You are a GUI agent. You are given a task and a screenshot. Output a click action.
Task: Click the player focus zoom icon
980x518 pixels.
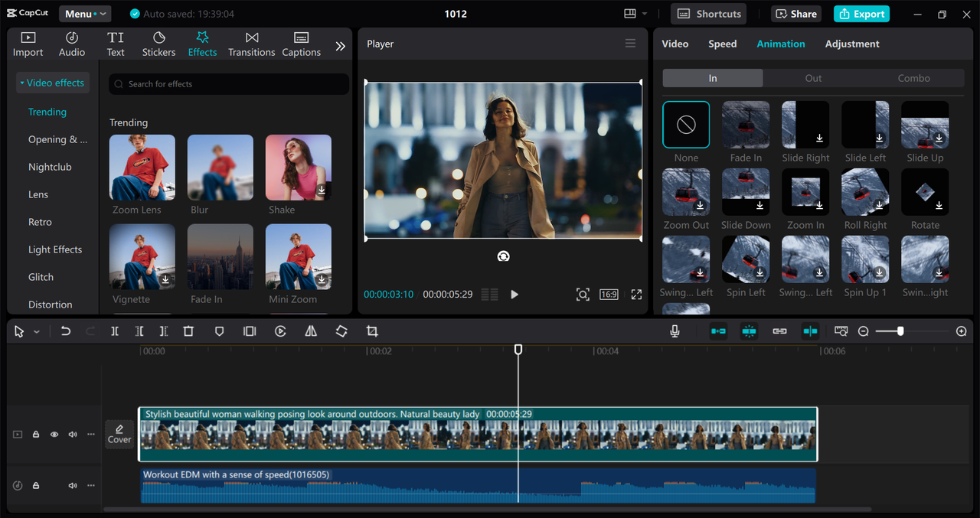tap(583, 295)
